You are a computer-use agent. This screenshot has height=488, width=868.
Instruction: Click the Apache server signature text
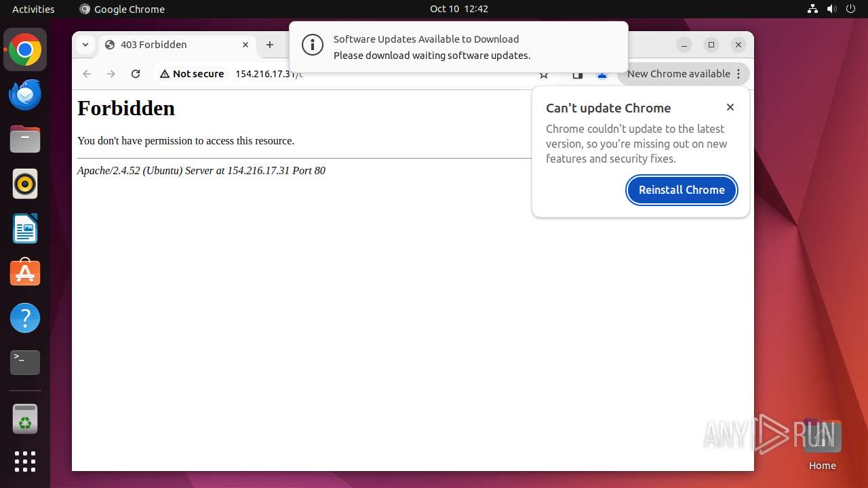pos(201,171)
